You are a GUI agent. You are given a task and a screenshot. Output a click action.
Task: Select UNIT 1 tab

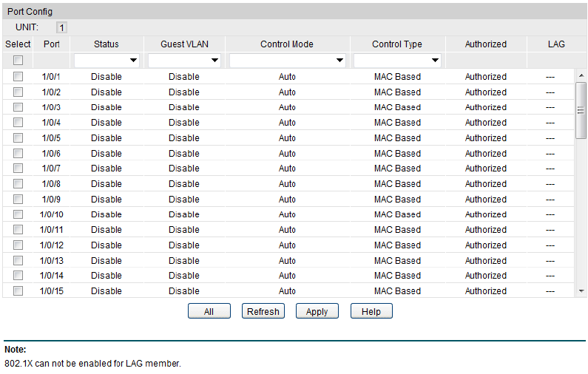(61, 27)
